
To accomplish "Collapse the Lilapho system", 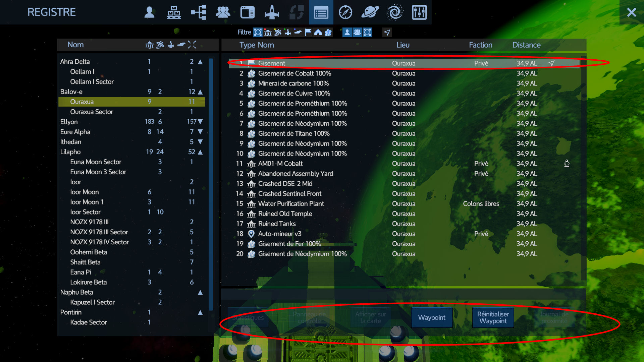I will click(x=200, y=152).
